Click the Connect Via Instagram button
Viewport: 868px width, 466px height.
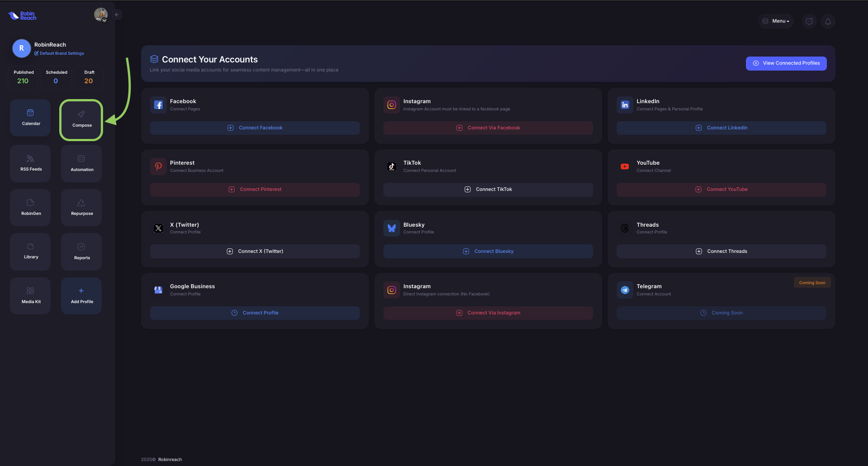point(488,313)
